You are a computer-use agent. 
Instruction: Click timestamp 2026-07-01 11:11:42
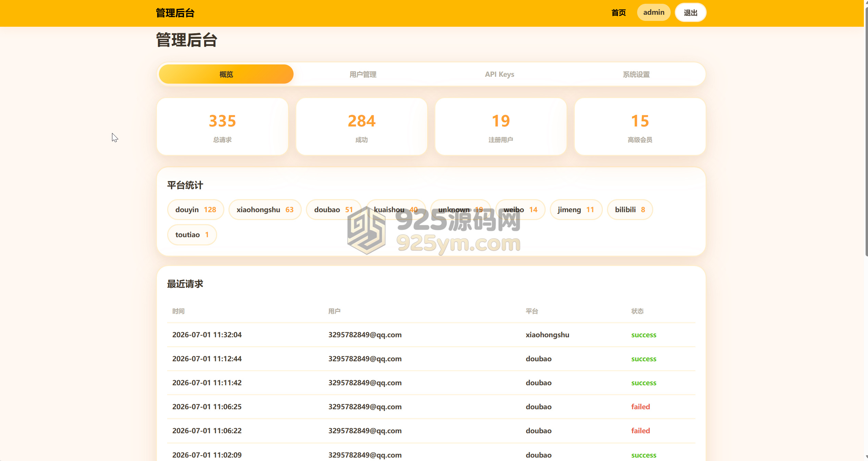click(x=207, y=383)
